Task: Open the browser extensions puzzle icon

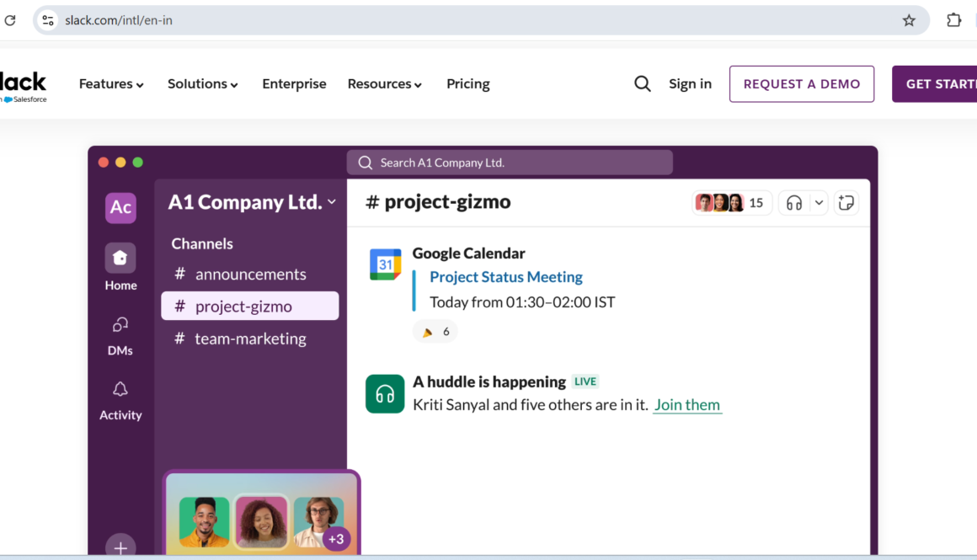Action: pos(953,19)
